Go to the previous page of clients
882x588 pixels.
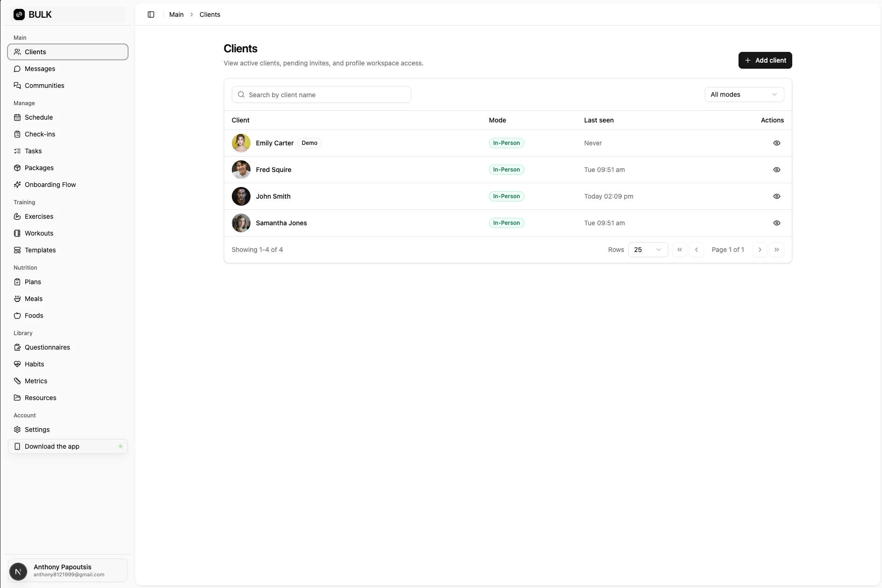click(696, 250)
